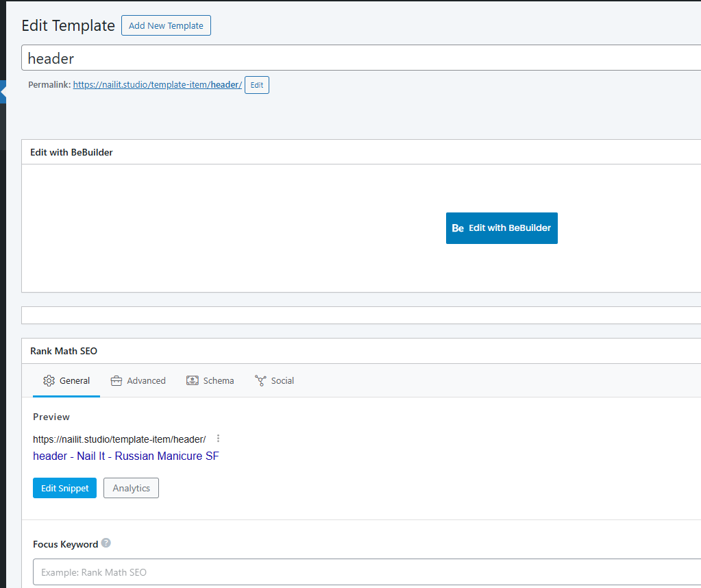This screenshot has height=588, width=701.
Task: Click the preview URL text in snippet
Action: click(x=119, y=439)
